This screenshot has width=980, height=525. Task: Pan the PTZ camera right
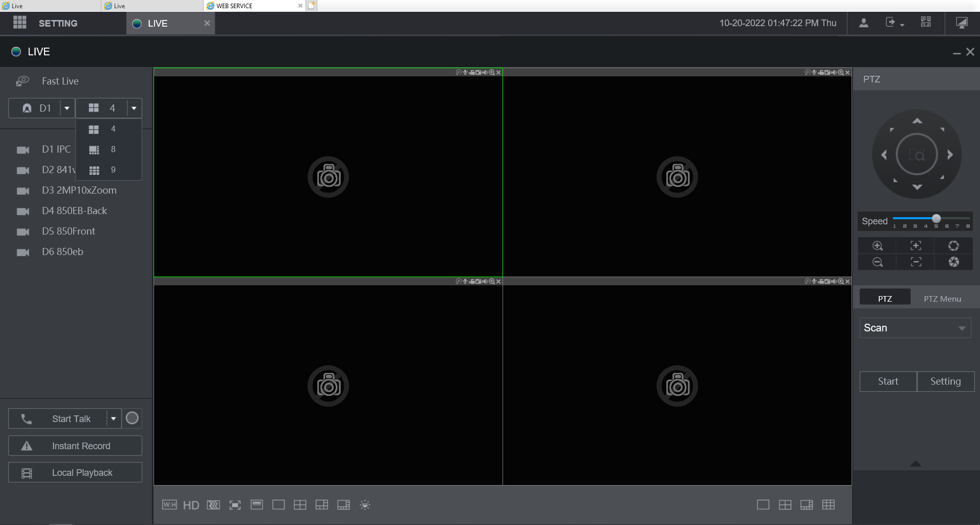[950, 155]
